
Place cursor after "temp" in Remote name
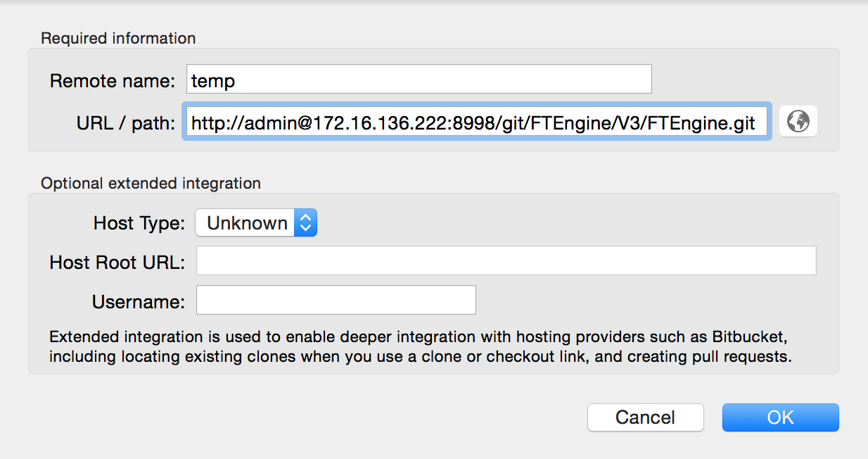237,81
